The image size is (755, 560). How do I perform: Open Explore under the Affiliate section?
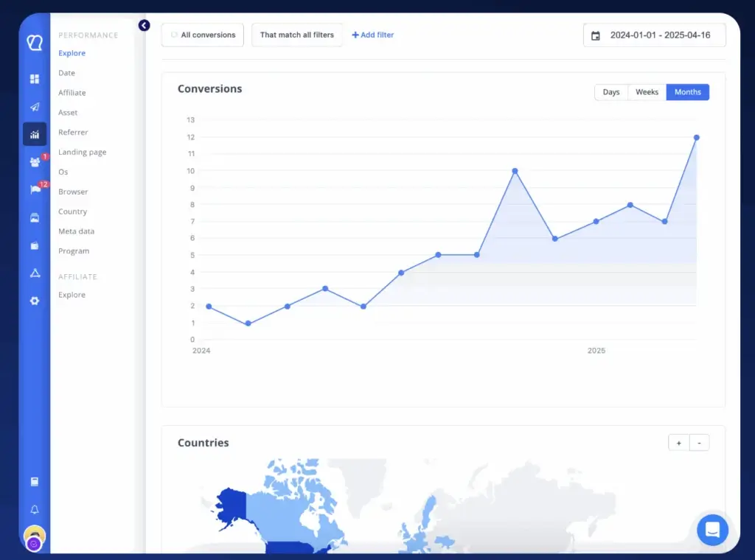(72, 295)
